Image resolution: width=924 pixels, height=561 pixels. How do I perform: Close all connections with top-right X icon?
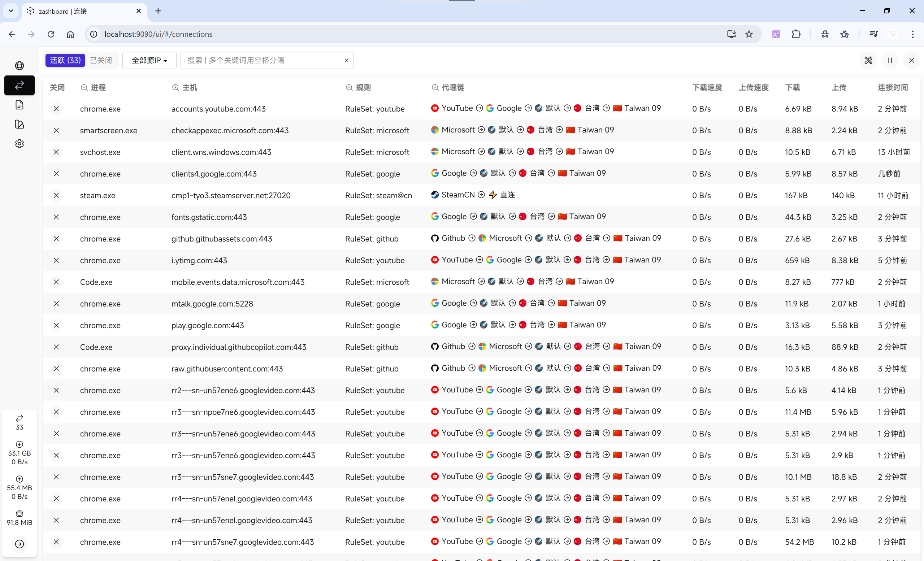click(x=912, y=60)
